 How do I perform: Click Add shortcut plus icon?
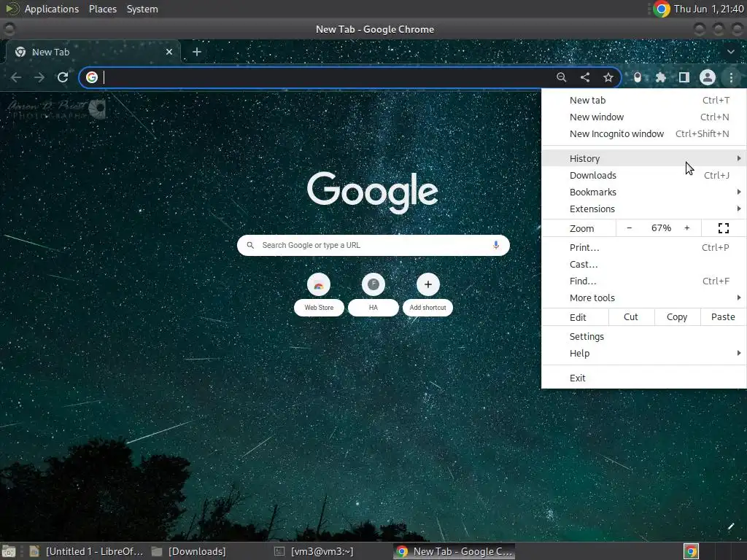pyautogui.click(x=427, y=284)
